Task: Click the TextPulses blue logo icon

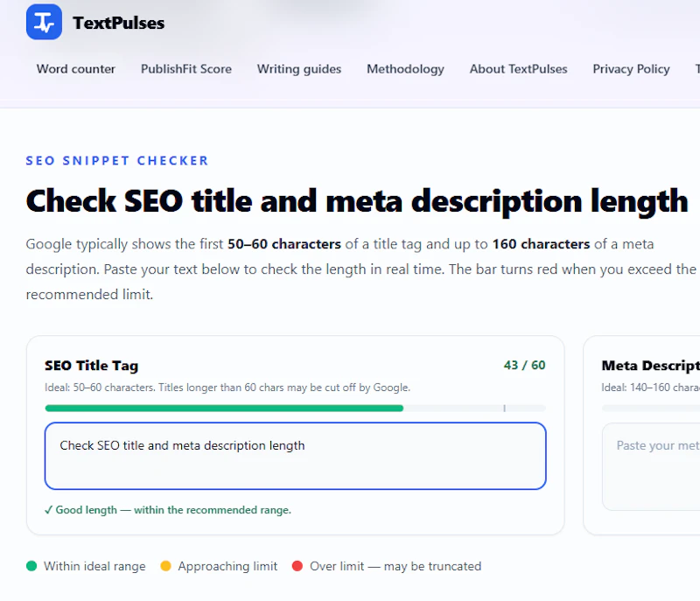Action: pyautogui.click(x=44, y=22)
